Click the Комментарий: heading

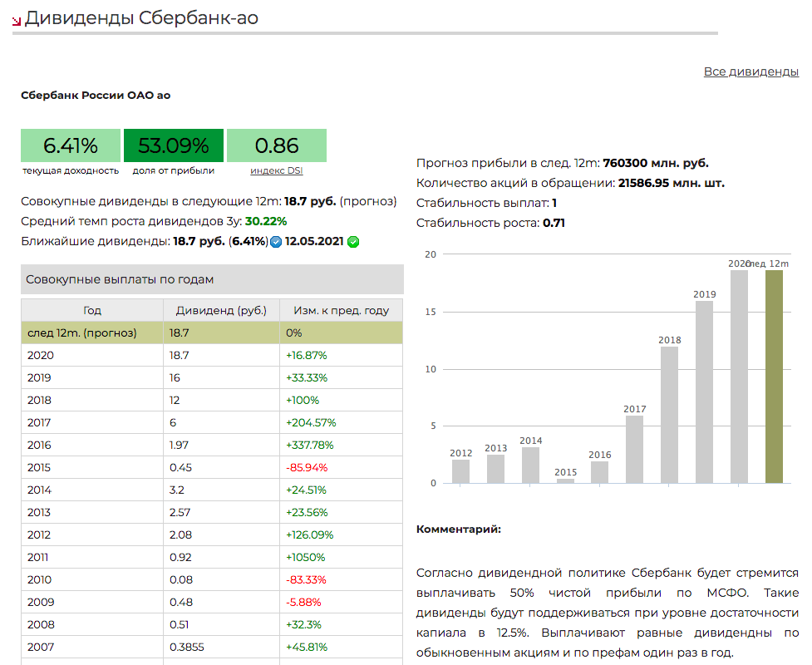tap(459, 530)
